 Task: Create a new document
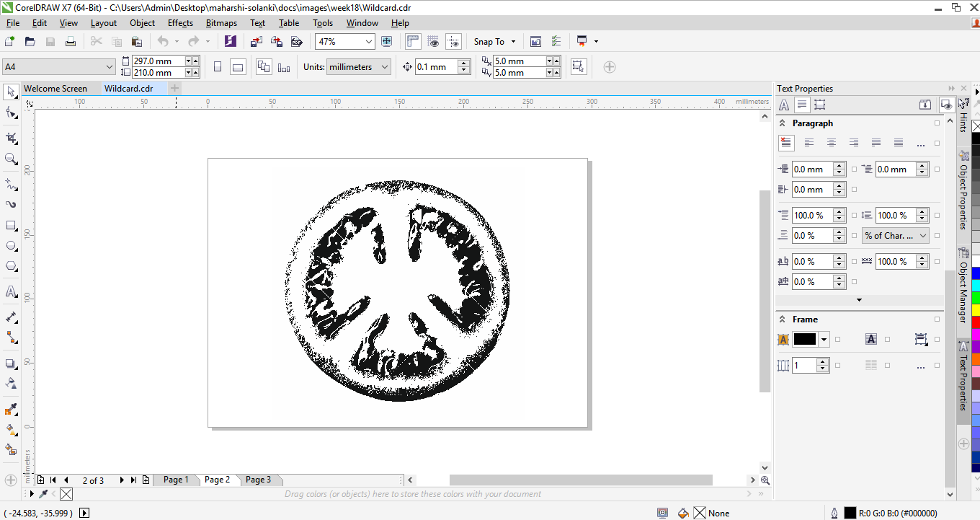(10, 42)
